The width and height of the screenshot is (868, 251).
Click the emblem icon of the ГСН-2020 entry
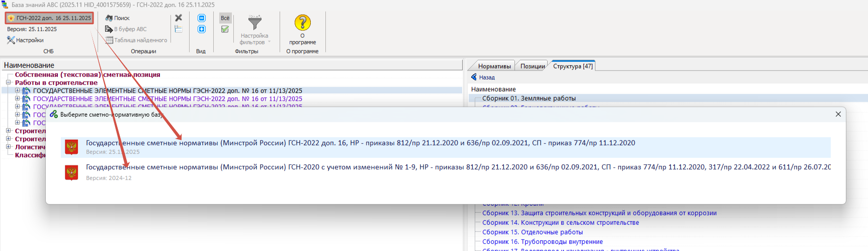[x=72, y=173]
